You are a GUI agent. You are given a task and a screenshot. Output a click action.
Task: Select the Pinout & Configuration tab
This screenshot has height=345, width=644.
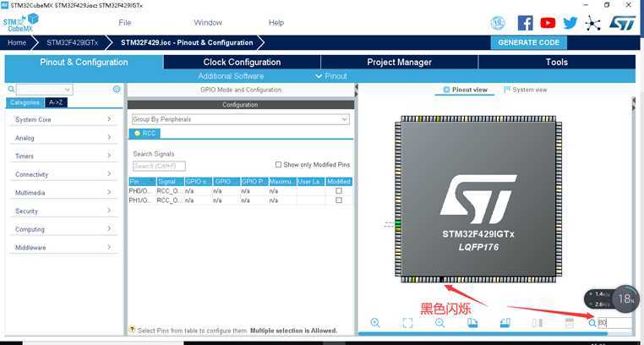(85, 62)
